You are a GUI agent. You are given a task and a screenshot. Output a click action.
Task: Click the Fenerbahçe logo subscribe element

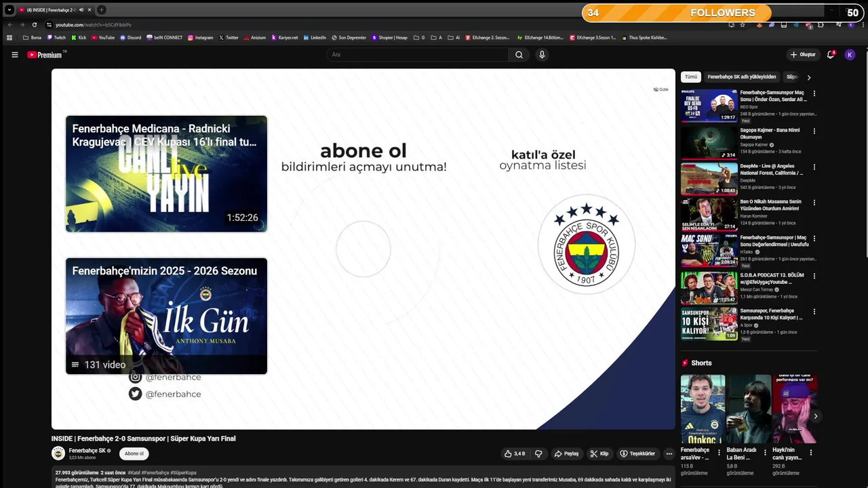pos(587,245)
